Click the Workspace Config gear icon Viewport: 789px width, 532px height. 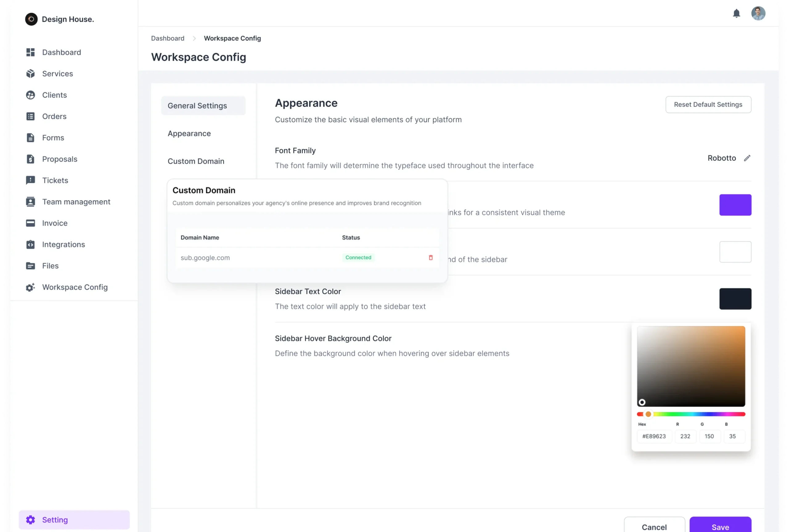pyautogui.click(x=31, y=287)
